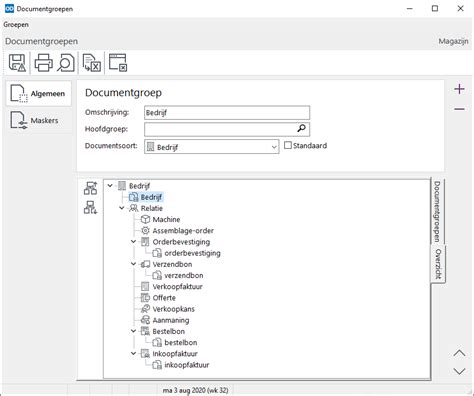Select the Offerte label
Image resolution: width=474 pixels, height=396 pixels.
(x=164, y=298)
